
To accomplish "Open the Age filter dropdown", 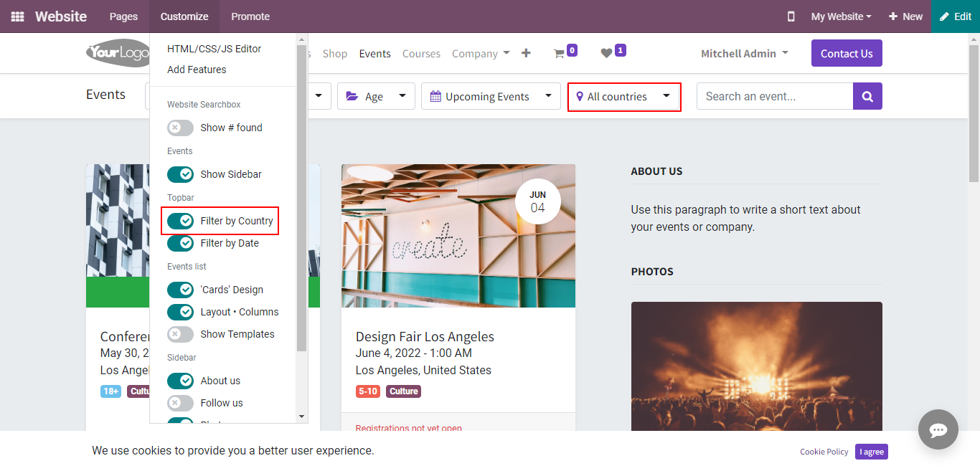I will click(376, 96).
